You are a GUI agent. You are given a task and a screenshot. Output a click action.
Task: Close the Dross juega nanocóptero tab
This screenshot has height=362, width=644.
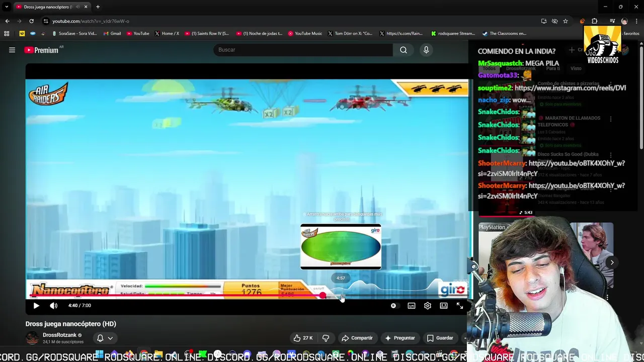86,7
